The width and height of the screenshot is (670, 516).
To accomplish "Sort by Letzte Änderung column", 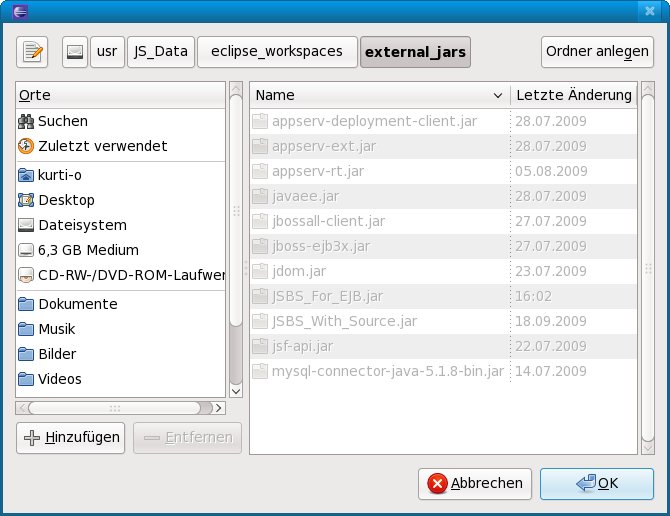I will [x=573, y=95].
